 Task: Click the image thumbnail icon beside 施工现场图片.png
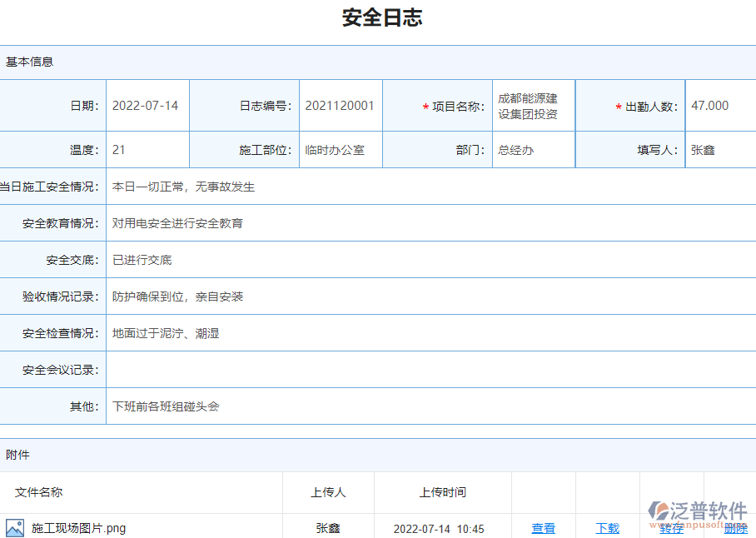[x=16, y=527]
